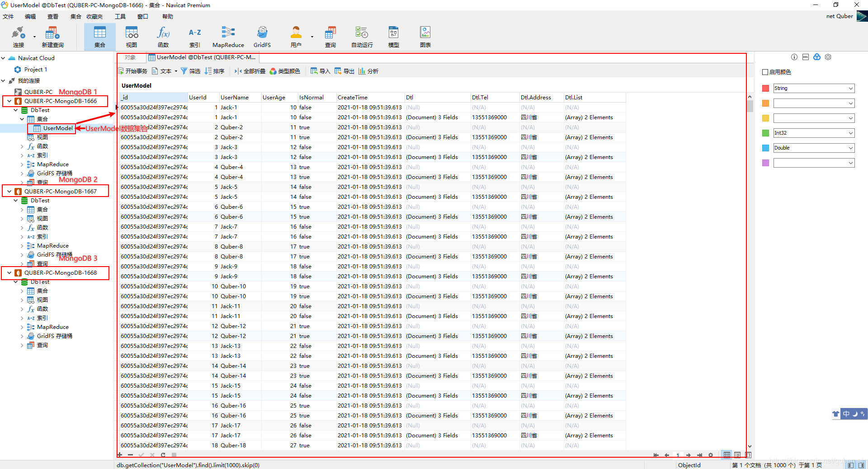Click the green Int32 color swatch

tap(765, 133)
